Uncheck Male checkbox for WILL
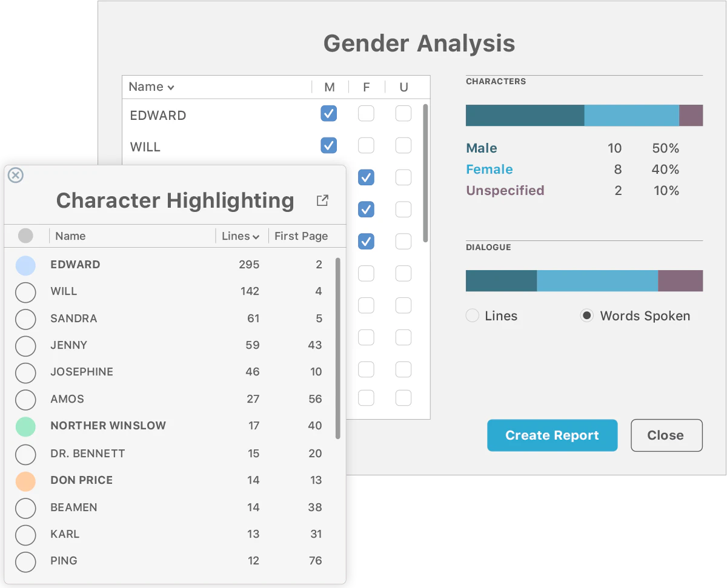The height and width of the screenshot is (588, 727). [329, 145]
